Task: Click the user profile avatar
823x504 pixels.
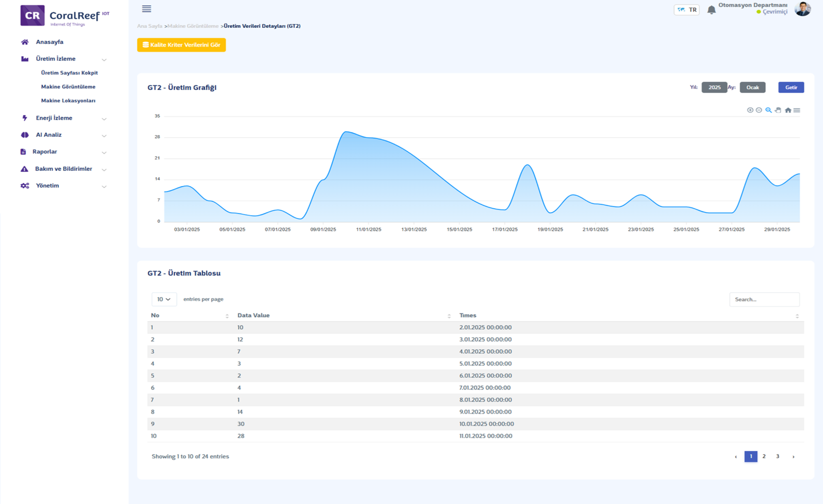Action: tap(802, 9)
